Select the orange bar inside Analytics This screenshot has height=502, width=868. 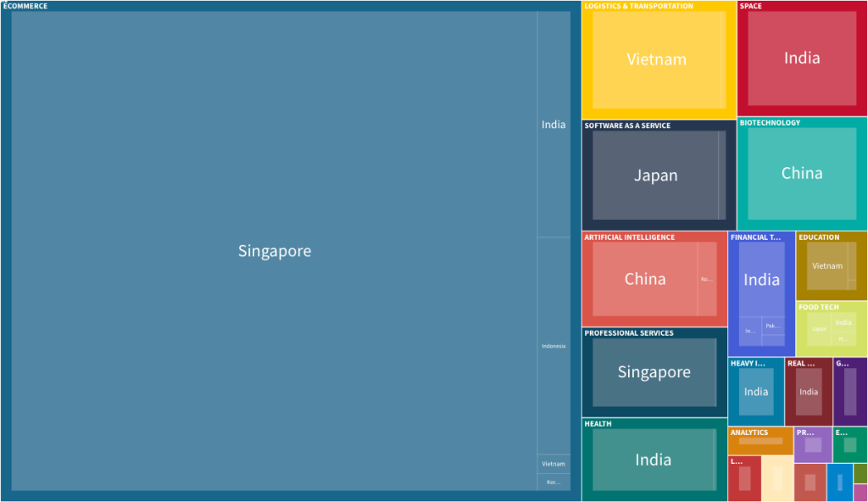[760, 441]
